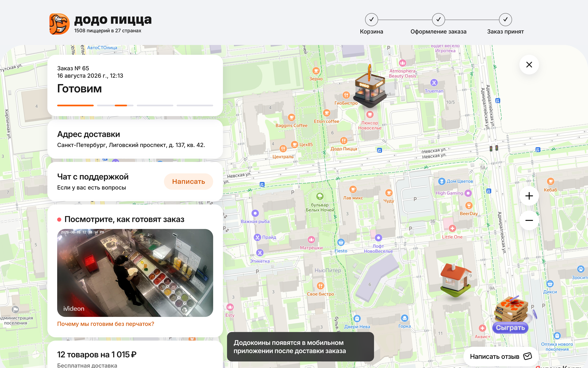The height and width of the screenshot is (368, 588).
Task: Click the ГиоБистро restaurant map pin
Action: pos(346,95)
